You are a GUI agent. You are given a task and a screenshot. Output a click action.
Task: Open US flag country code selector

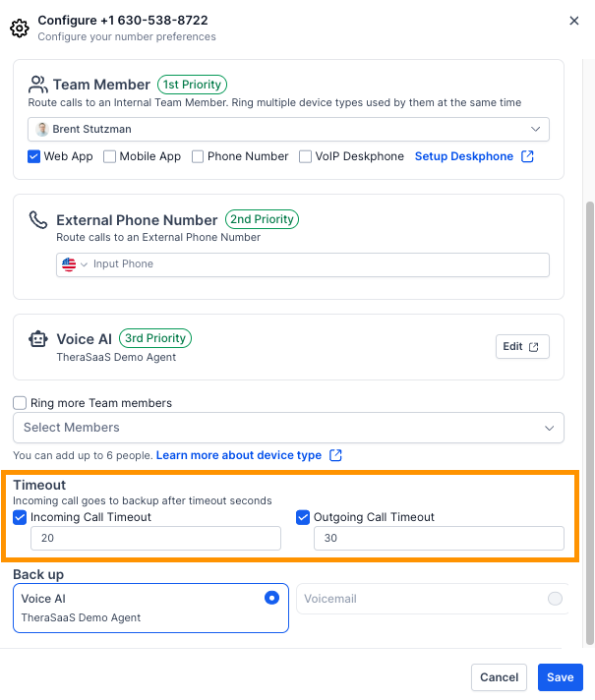(x=74, y=264)
